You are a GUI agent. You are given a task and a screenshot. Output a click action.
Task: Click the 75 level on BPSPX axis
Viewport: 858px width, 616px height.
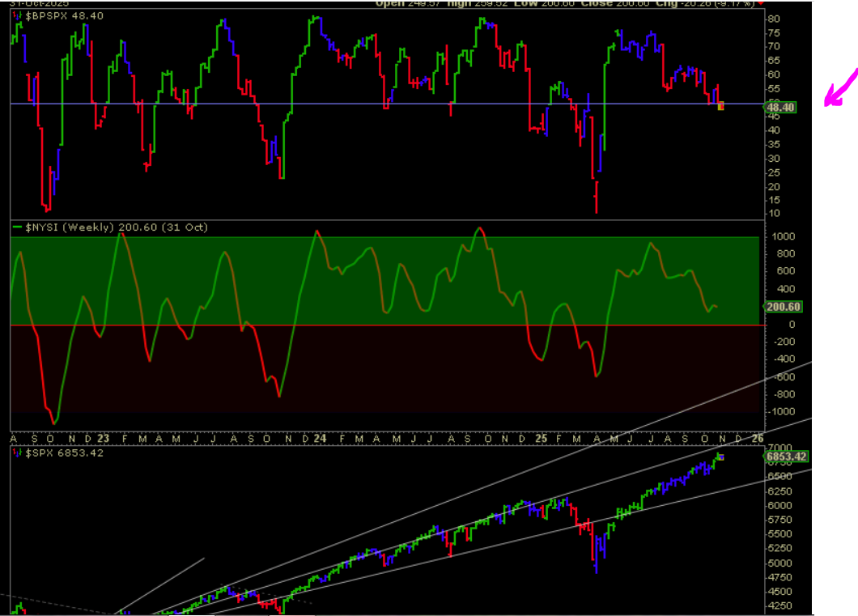point(773,33)
